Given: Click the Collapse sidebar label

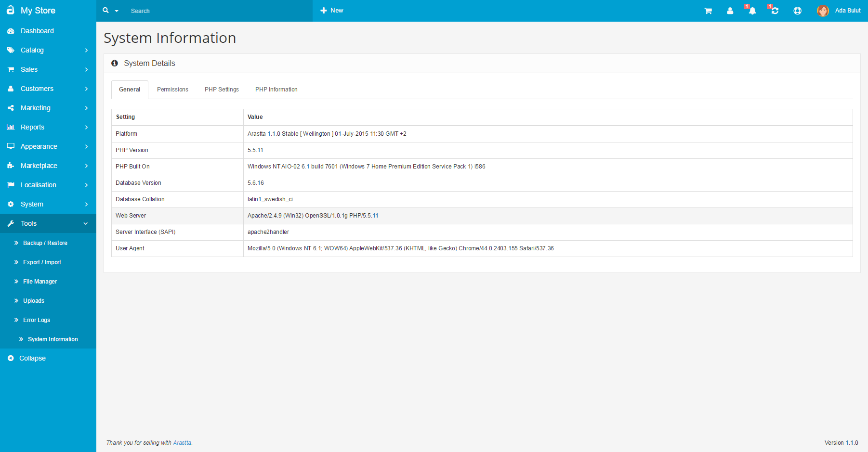Looking at the screenshot, I should [x=32, y=358].
